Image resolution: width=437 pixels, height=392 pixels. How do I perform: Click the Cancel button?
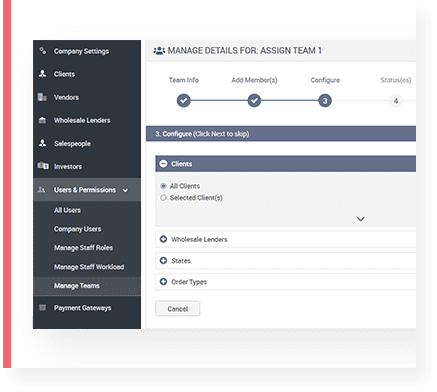point(178,309)
